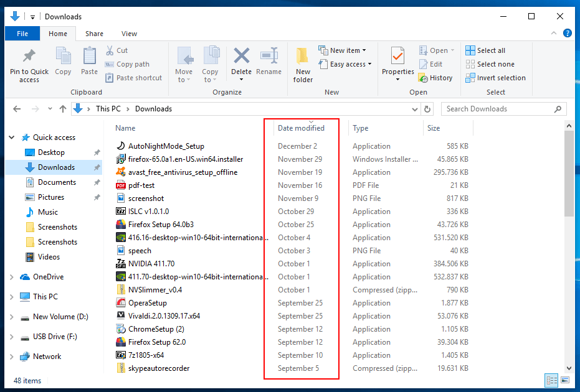Unpin Downloads via its pin icon

[x=98, y=167]
